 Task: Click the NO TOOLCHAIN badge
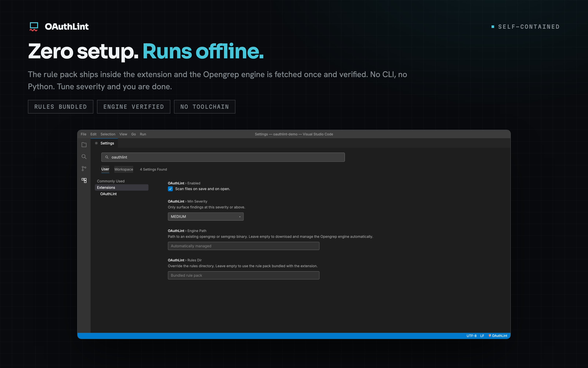coord(205,107)
